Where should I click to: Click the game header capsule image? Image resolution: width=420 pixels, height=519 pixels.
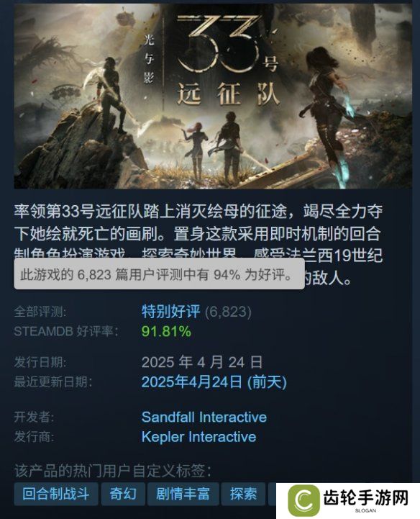[x=213, y=96]
